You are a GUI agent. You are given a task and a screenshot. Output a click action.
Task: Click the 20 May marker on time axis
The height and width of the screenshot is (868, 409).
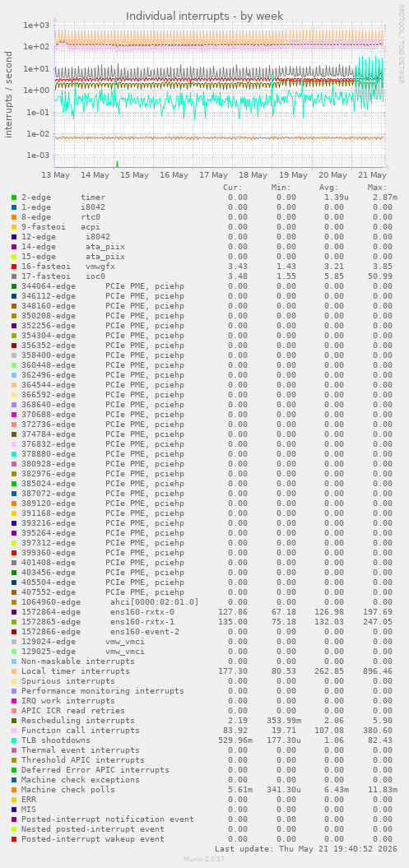coord(333,175)
